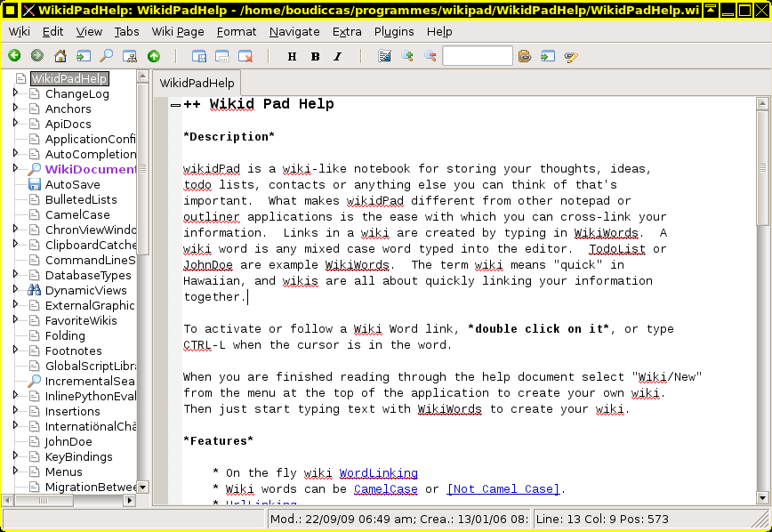Open the Navigate menu
This screenshot has width=772, height=532.
pyautogui.click(x=294, y=31)
